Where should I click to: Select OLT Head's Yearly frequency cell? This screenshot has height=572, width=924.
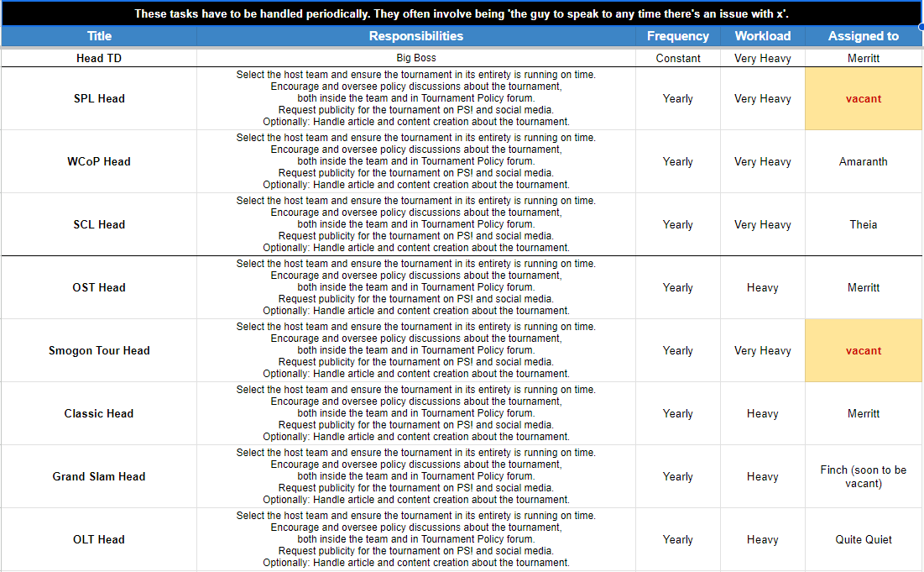coord(677,539)
